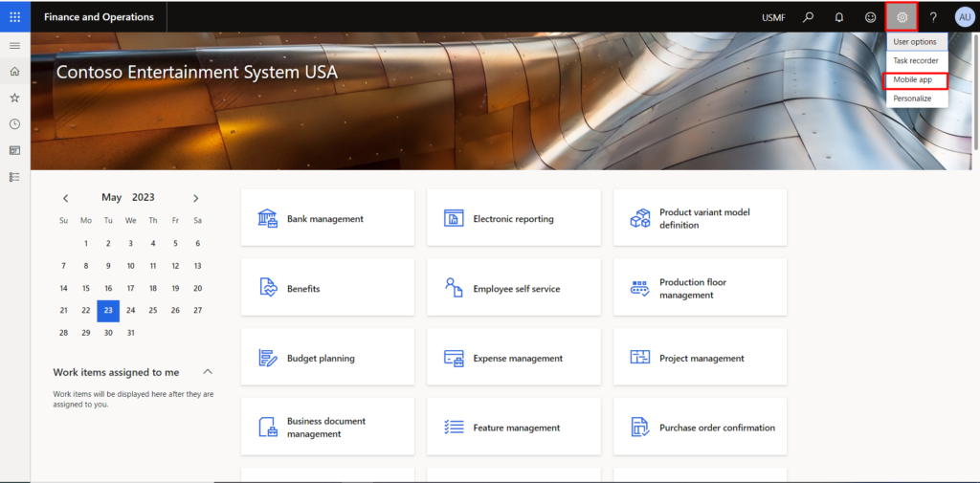The image size is (980, 483).
Task: Open the Feature management workspace
Action: pos(514,427)
